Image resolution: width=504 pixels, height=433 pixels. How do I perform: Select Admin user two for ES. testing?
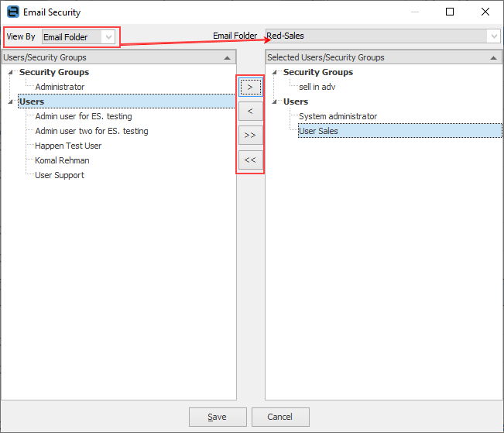pyautogui.click(x=91, y=131)
